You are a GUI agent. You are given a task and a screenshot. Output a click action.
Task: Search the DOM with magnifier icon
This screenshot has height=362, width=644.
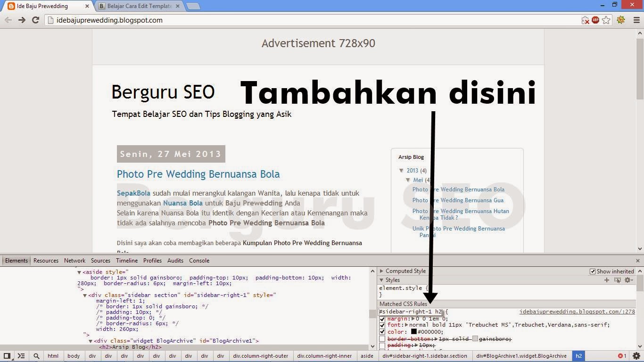click(x=36, y=356)
